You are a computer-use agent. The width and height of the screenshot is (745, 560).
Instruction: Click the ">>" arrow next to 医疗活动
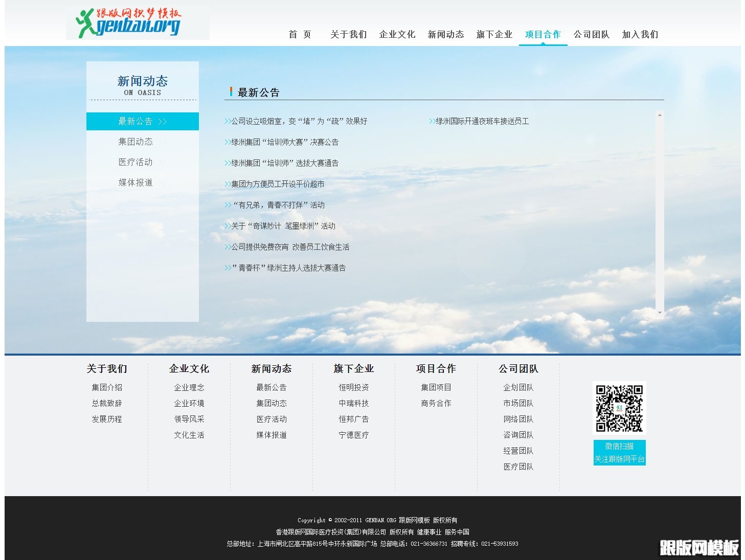coord(163,162)
